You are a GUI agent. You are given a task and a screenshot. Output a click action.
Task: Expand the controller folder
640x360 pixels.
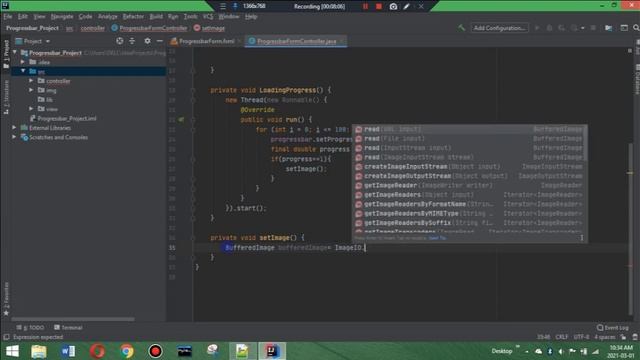pyautogui.click(x=31, y=81)
